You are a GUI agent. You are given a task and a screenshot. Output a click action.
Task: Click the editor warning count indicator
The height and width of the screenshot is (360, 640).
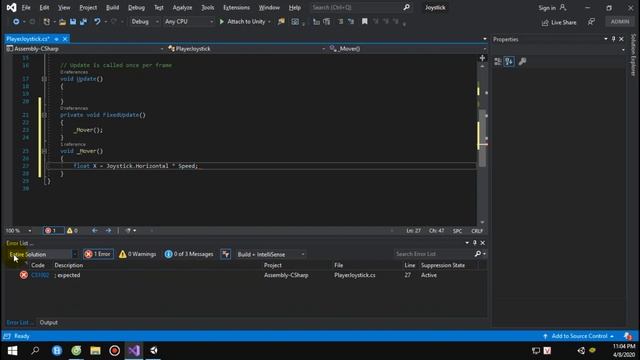pos(72,231)
